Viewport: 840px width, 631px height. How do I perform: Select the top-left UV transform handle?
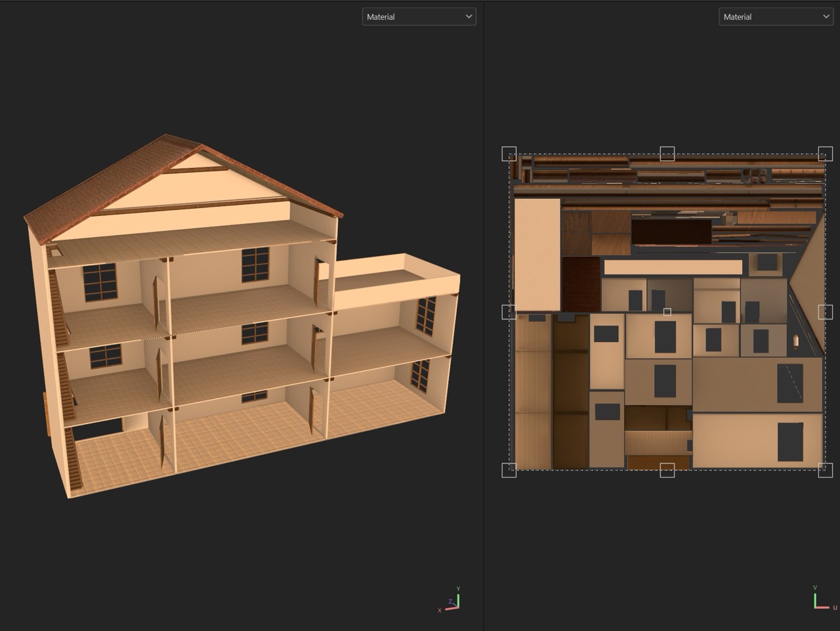(x=509, y=154)
